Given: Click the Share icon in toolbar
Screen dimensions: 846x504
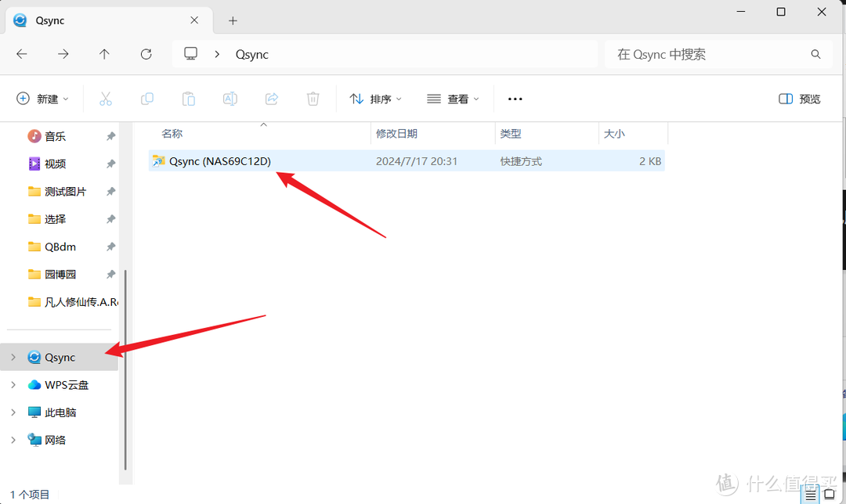Looking at the screenshot, I should coord(271,99).
